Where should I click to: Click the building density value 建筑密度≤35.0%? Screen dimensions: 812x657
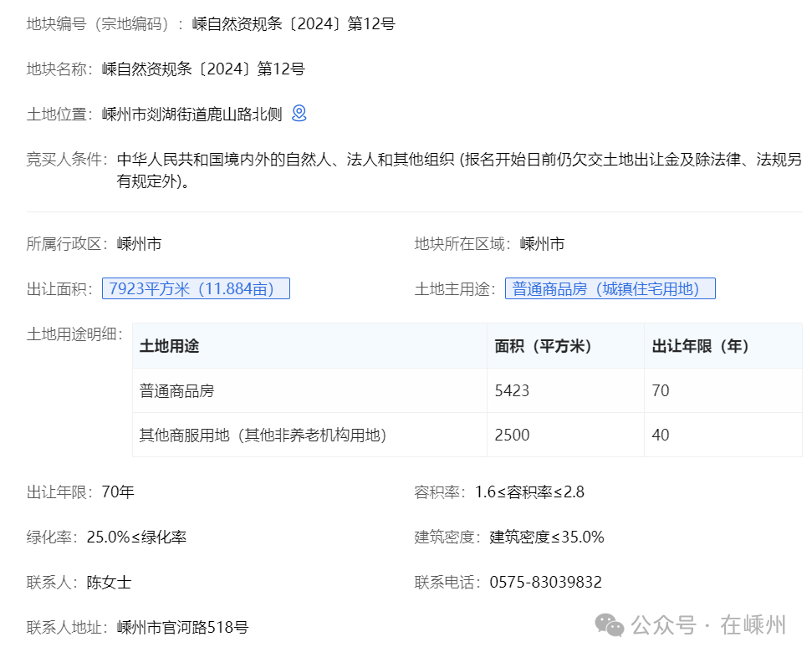(547, 537)
